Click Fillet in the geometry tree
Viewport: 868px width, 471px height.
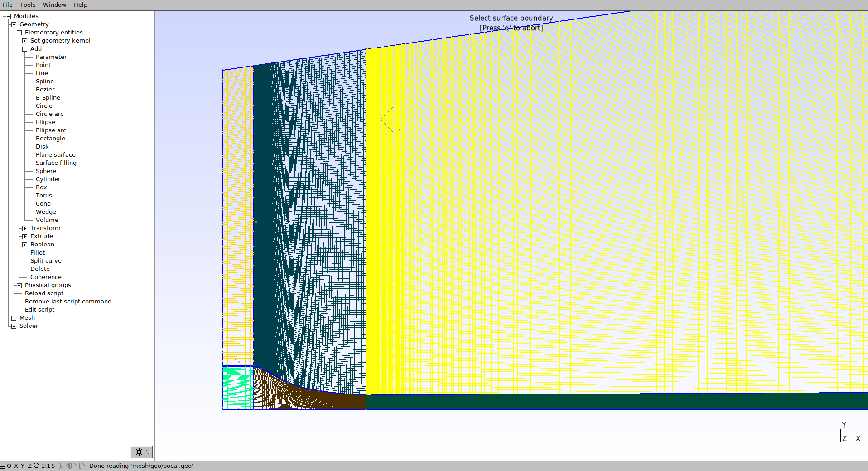38,253
